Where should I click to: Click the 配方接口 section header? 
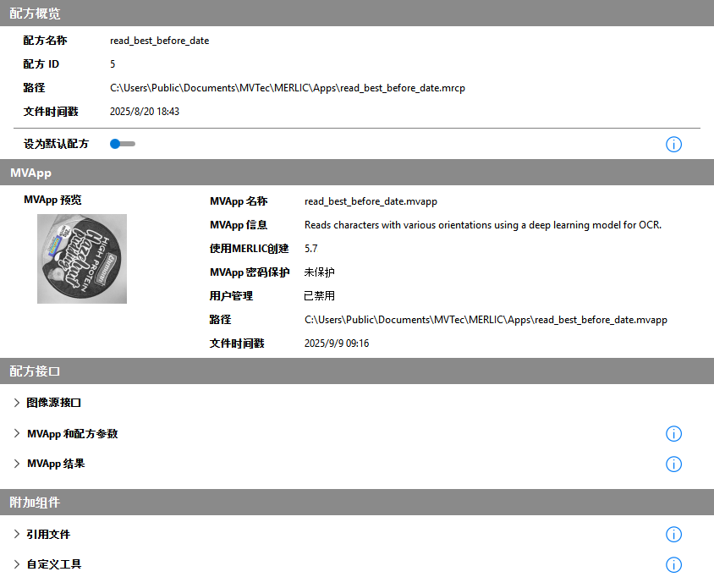36,371
